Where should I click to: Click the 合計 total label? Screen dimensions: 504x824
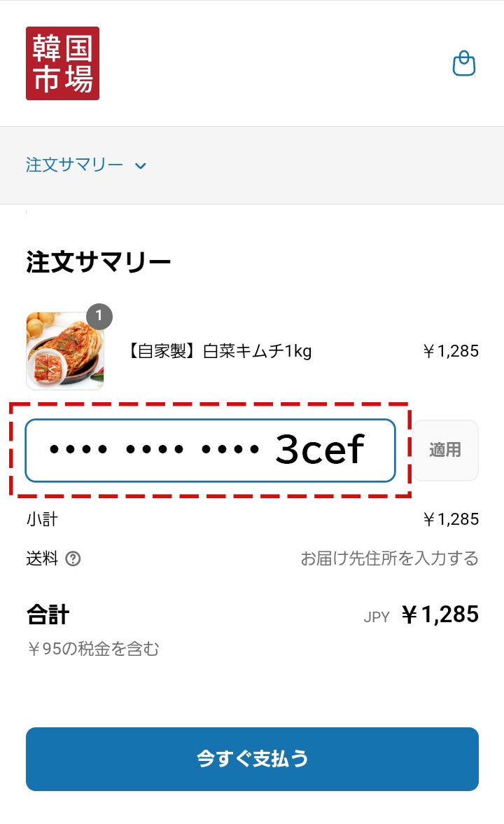[48, 614]
